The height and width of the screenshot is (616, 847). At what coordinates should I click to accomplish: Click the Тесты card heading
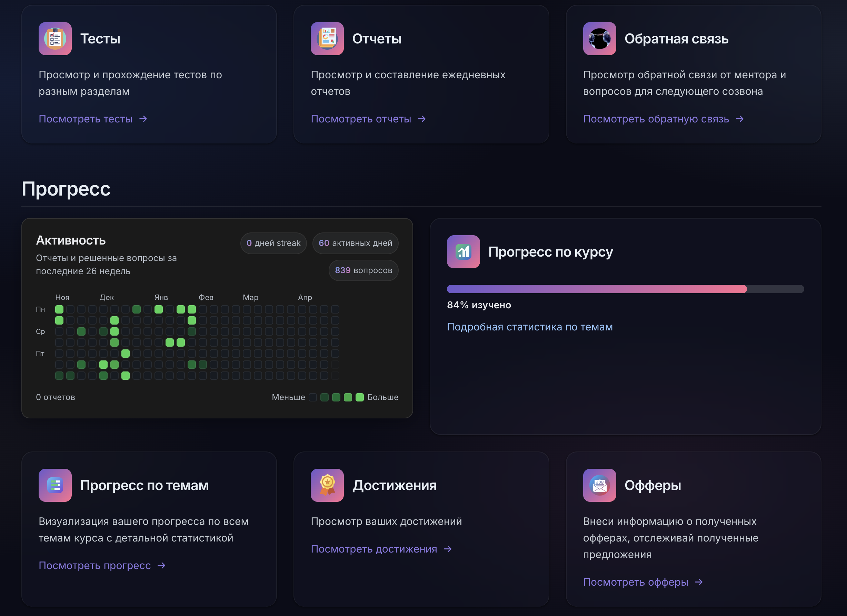(x=100, y=39)
